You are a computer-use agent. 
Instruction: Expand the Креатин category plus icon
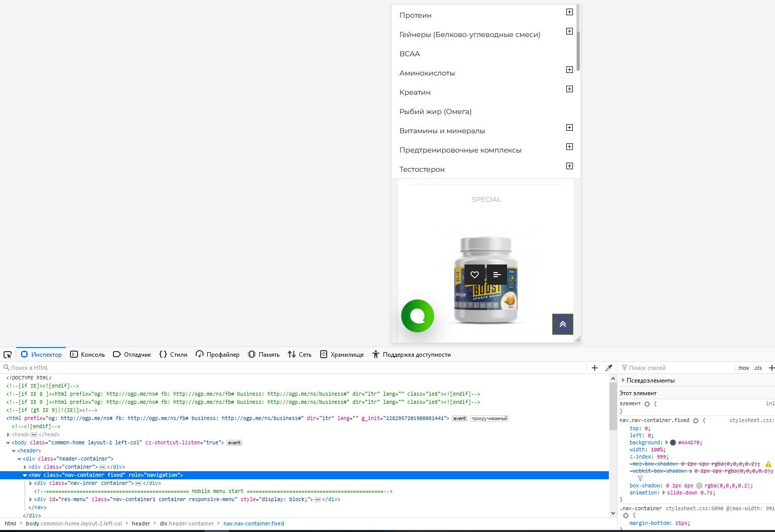coord(569,89)
